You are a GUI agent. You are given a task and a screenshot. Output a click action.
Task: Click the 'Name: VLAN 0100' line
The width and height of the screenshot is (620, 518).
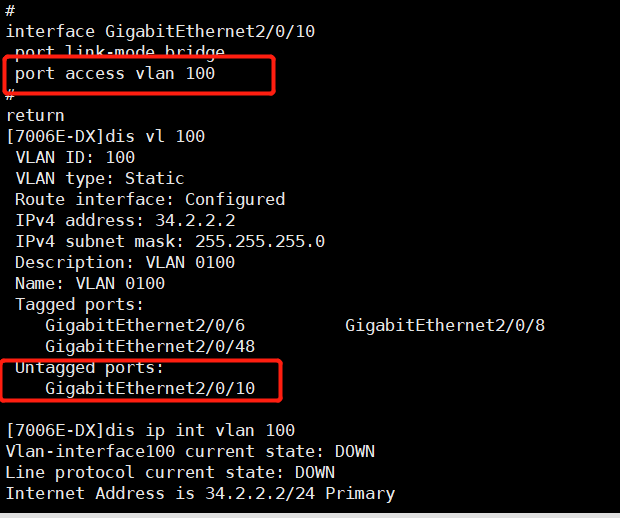tap(90, 283)
